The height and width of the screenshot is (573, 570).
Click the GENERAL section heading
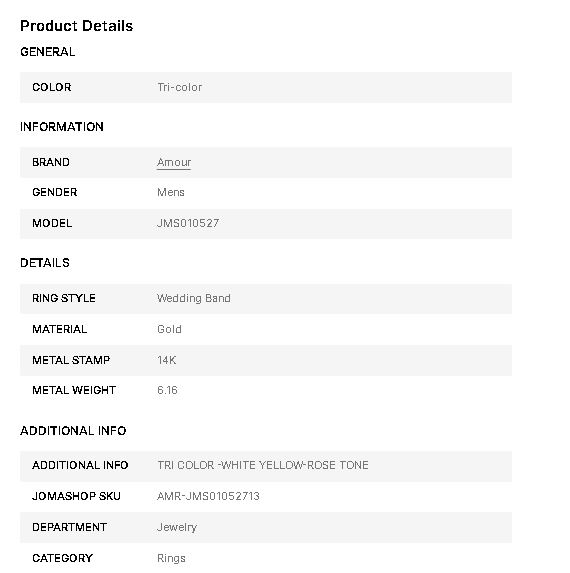click(48, 52)
